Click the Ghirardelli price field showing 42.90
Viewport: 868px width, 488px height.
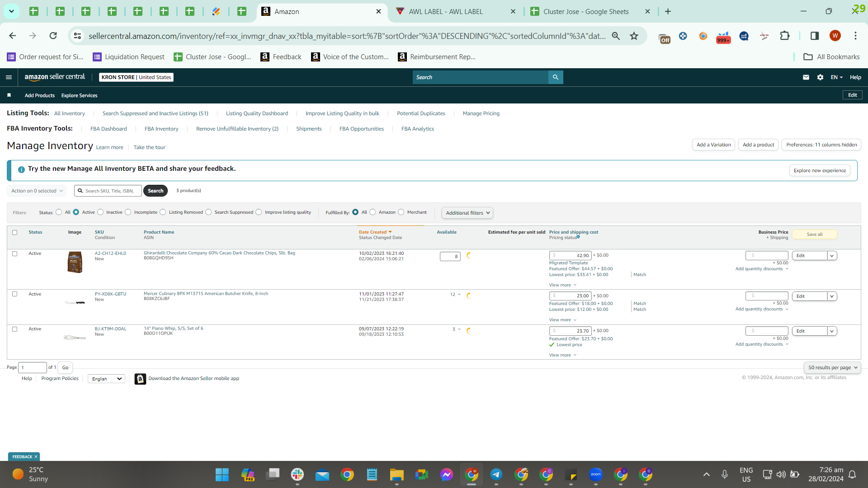570,256
